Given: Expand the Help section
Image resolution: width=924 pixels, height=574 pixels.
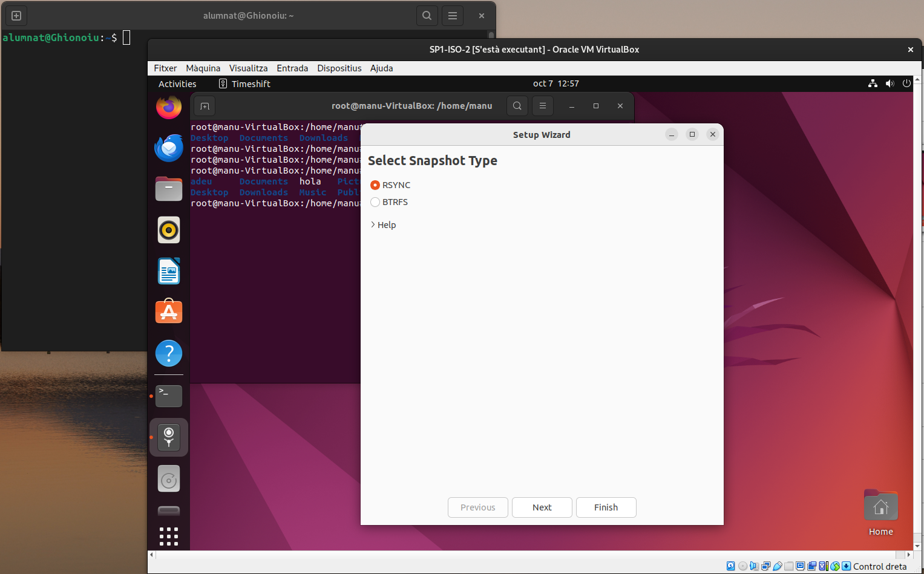Looking at the screenshot, I should coord(383,225).
